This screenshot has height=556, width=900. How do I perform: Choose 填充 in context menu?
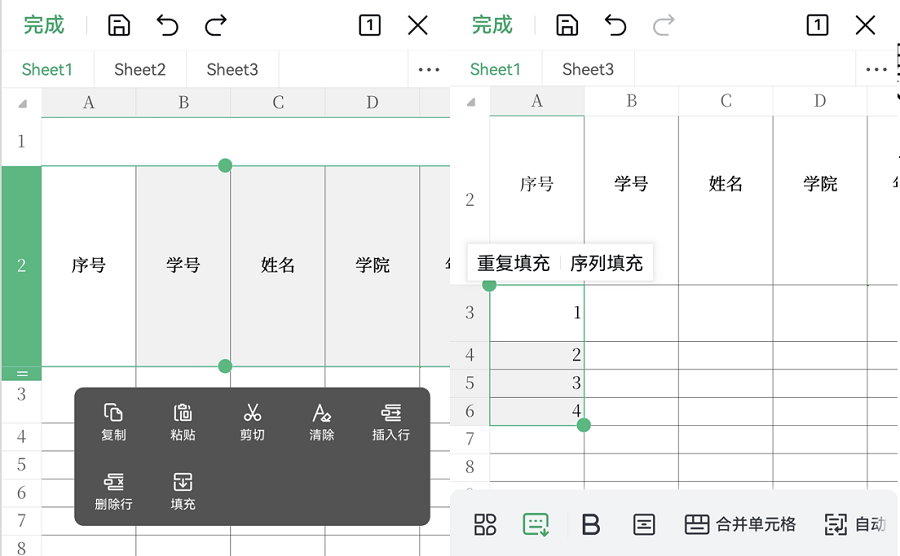coord(183,491)
